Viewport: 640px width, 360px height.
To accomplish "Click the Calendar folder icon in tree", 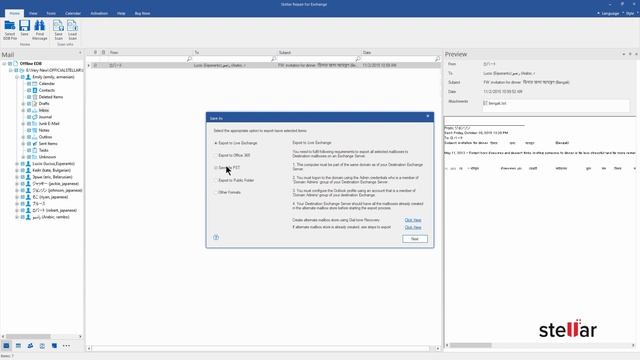I will pyautogui.click(x=35, y=83).
